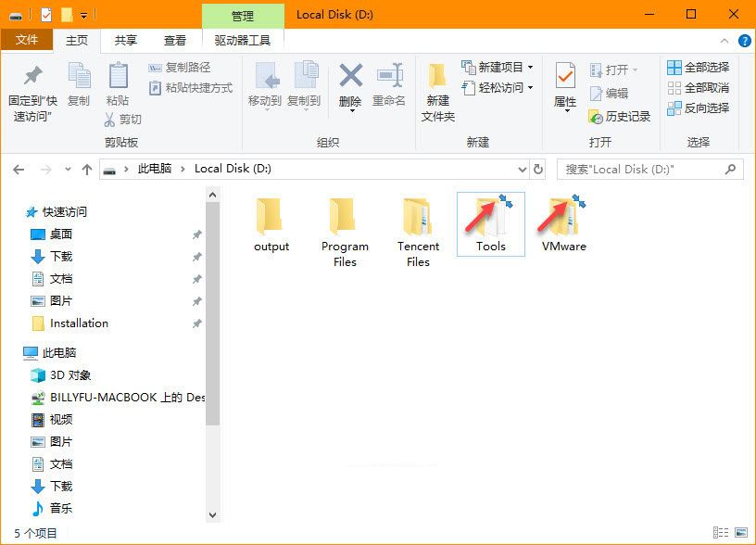This screenshot has width=756, height=545.
Task: Refresh the current folder view
Action: click(x=539, y=170)
